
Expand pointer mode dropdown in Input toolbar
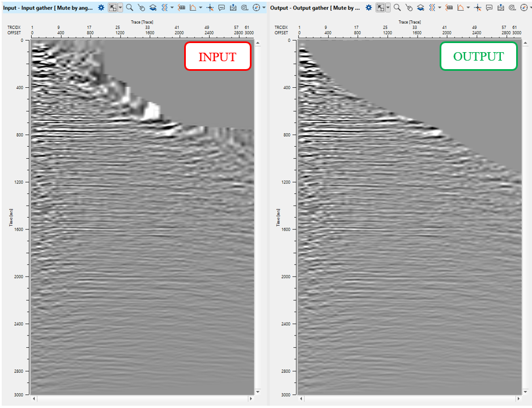(x=120, y=8)
